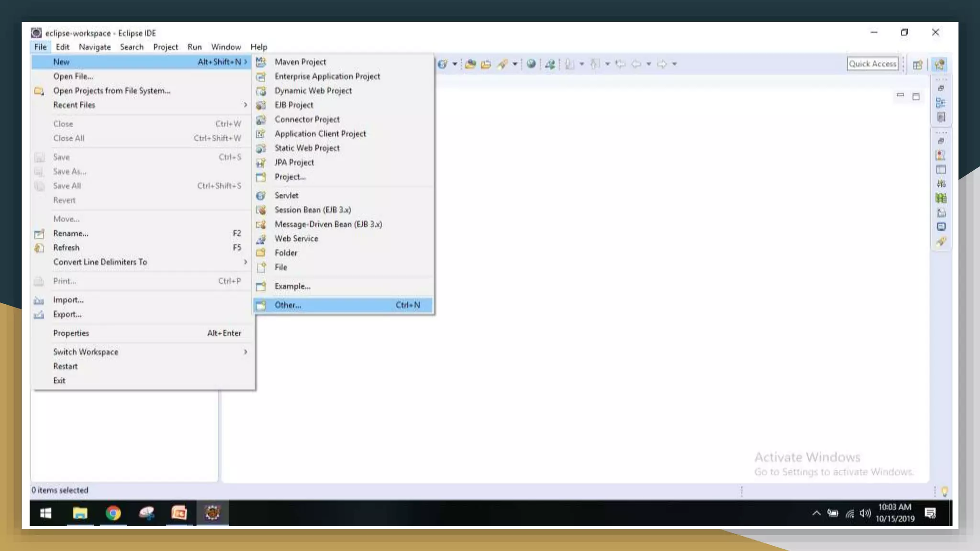Choose Dynamic Web Project from New submenu
The width and height of the screenshot is (980, 551).
click(313, 91)
